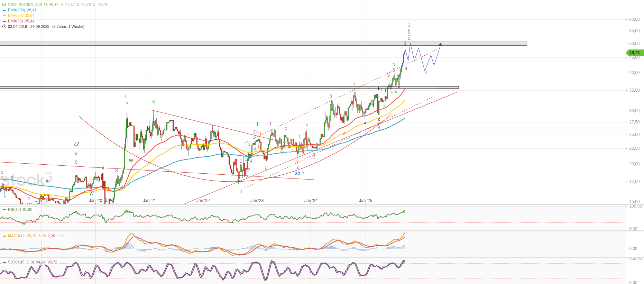The width and height of the screenshot is (644, 284).
Task: Select the EMA(50) indicator label
Action: tap(15, 21)
